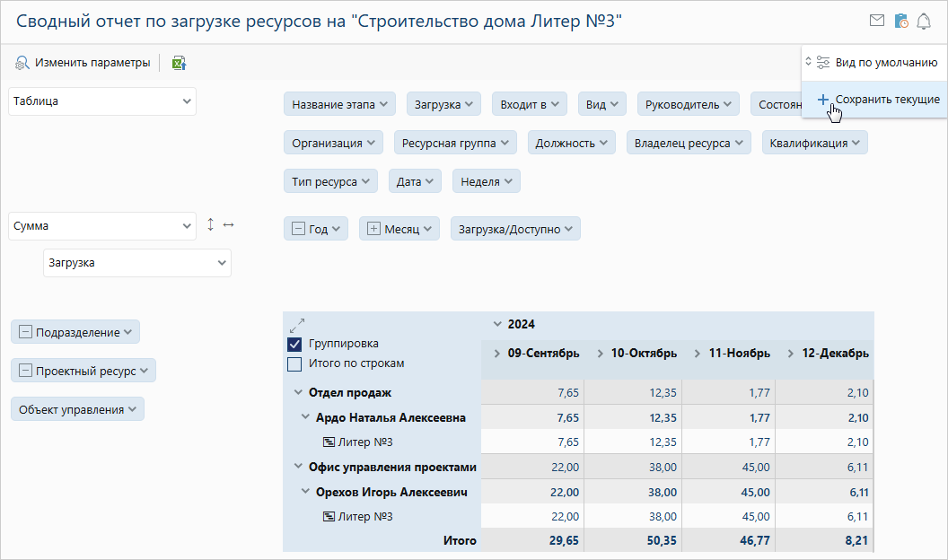Screen dimensions: 948x560
Task: Click the view settings sliders icon
Action: 823,62
